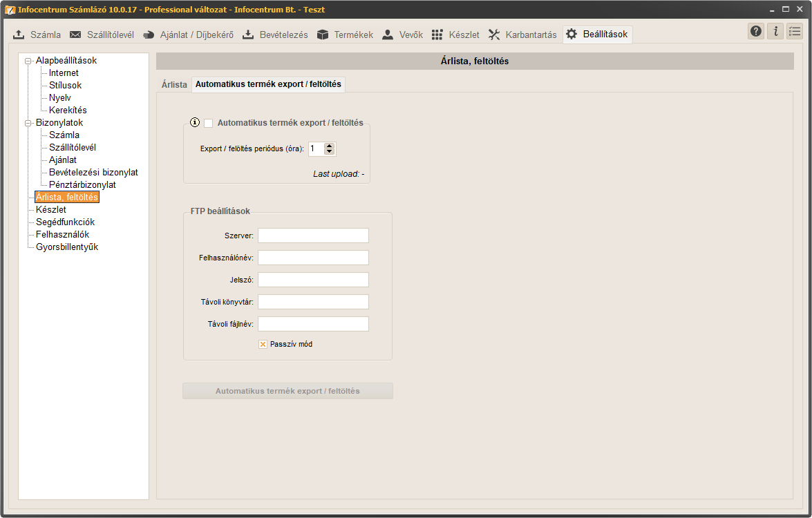Collapse the Bizonylatok tree node
The height and width of the screenshot is (518, 812).
(28, 123)
